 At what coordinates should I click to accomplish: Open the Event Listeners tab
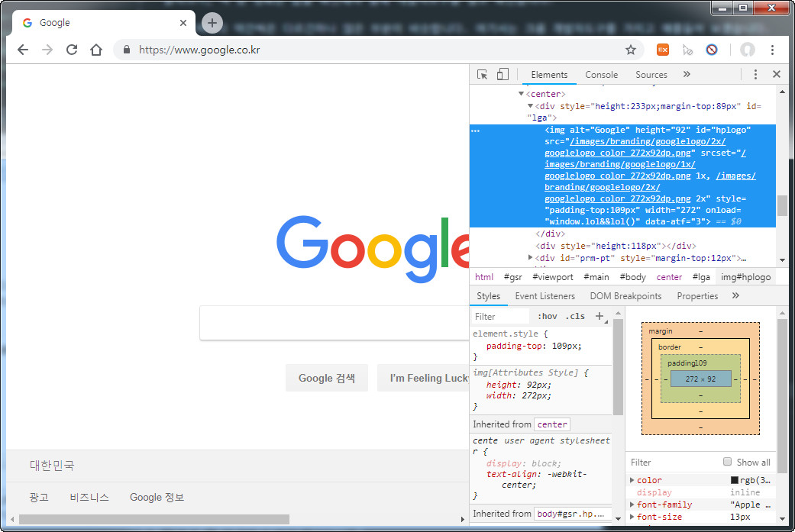pyautogui.click(x=545, y=296)
